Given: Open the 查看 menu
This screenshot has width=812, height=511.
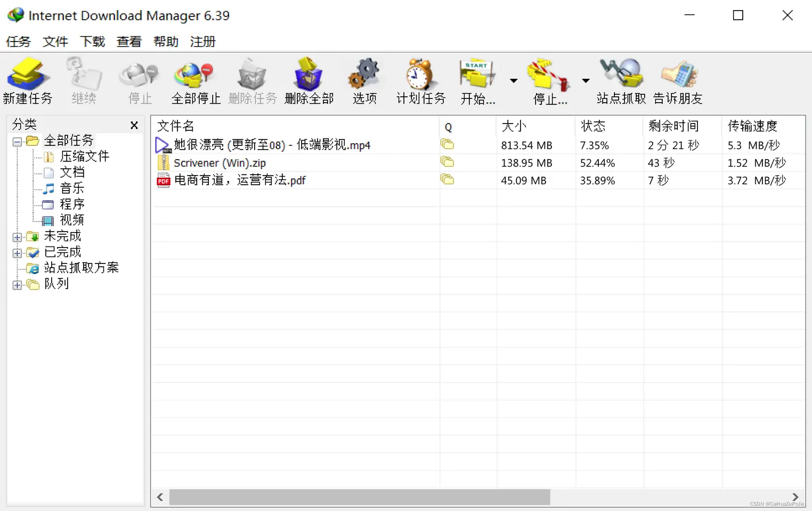Looking at the screenshot, I should [129, 42].
